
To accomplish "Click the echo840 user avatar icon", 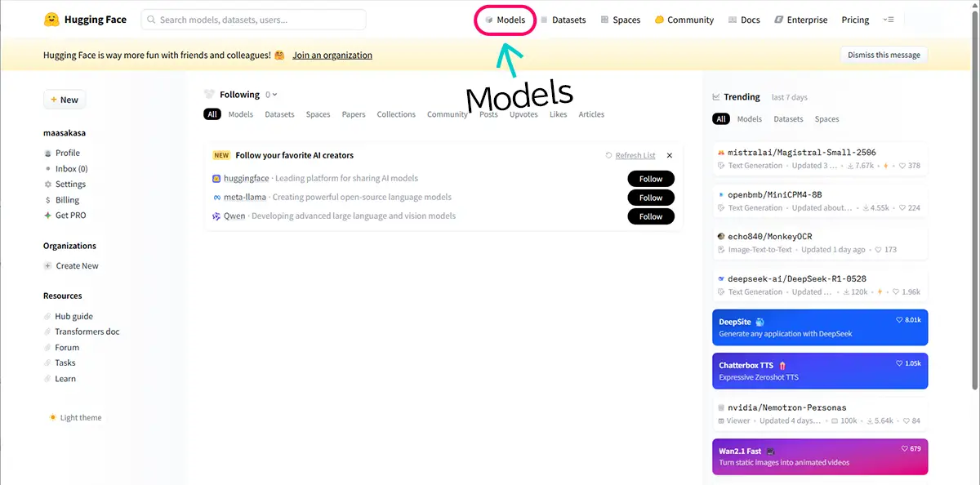I will pos(721,236).
